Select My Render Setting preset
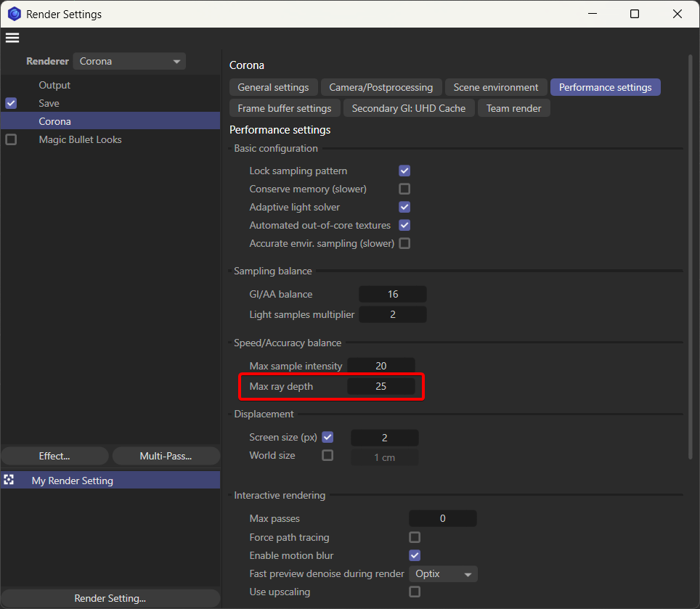Viewport: 700px width, 609px height. click(x=110, y=481)
